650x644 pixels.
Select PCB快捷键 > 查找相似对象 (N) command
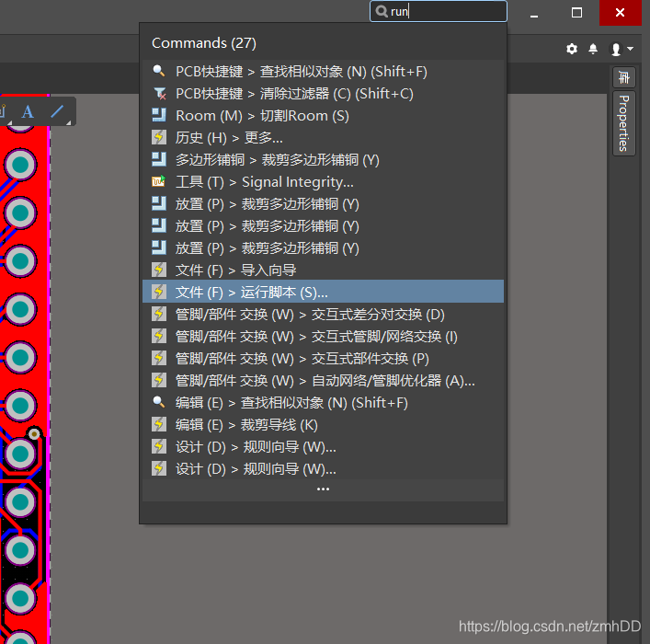pyautogui.click(x=323, y=72)
